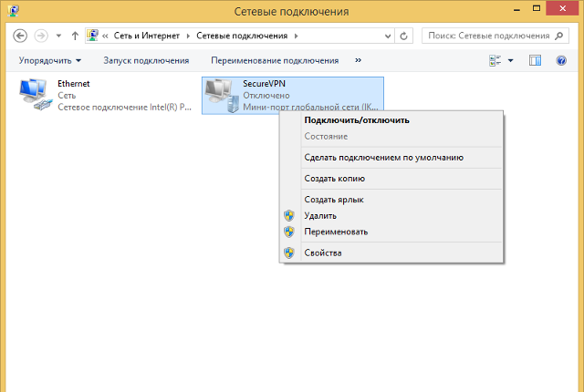The height and width of the screenshot is (392, 584).
Task: Toggle the preview pane icon
Action: (x=536, y=61)
